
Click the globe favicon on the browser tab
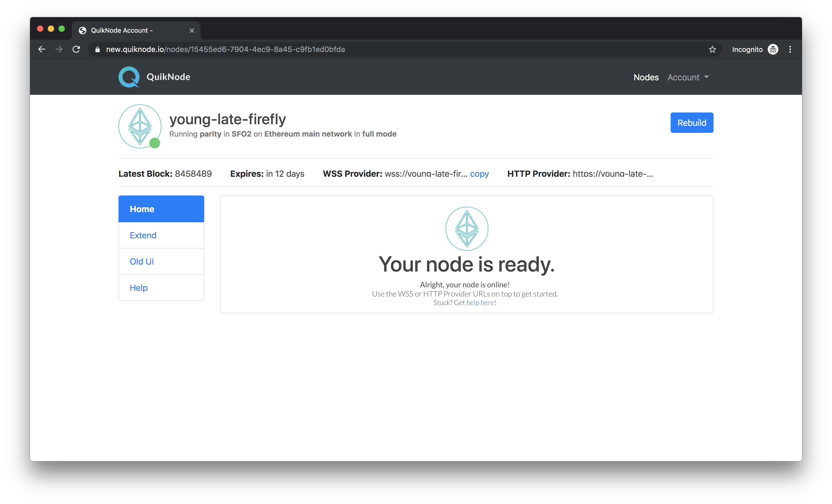pyautogui.click(x=82, y=30)
